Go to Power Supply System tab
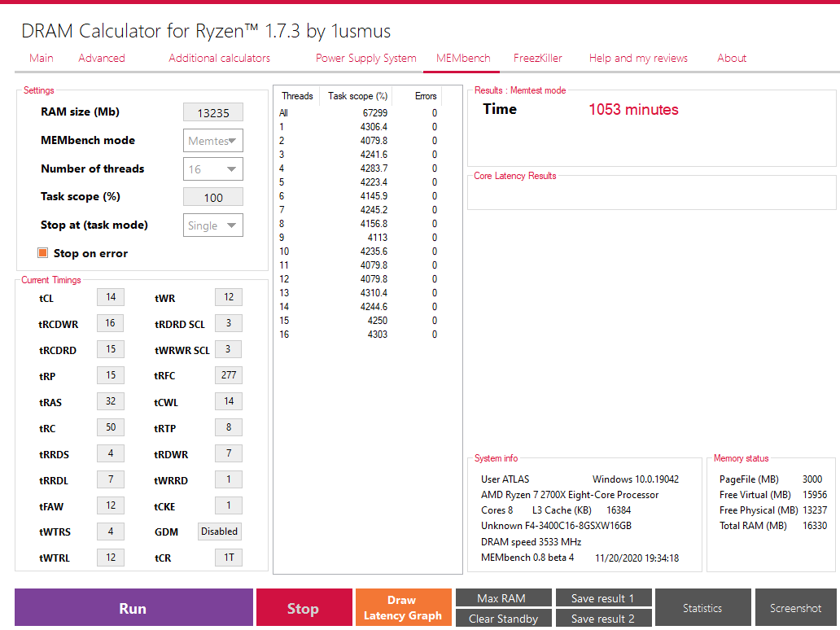The image size is (840, 630). tap(366, 58)
